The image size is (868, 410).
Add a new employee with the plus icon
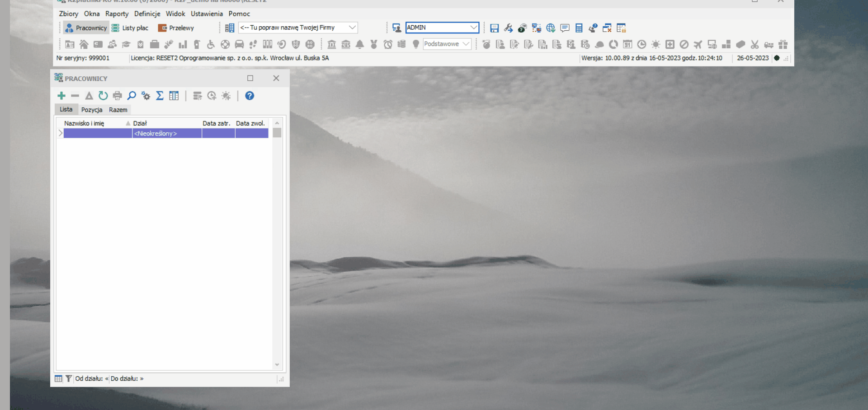click(x=61, y=96)
